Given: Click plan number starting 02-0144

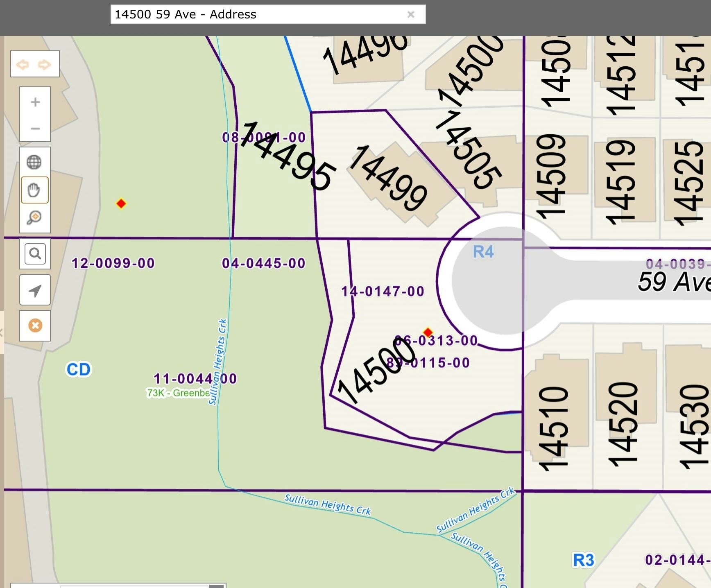Looking at the screenshot, I should pyautogui.click(x=678, y=559).
